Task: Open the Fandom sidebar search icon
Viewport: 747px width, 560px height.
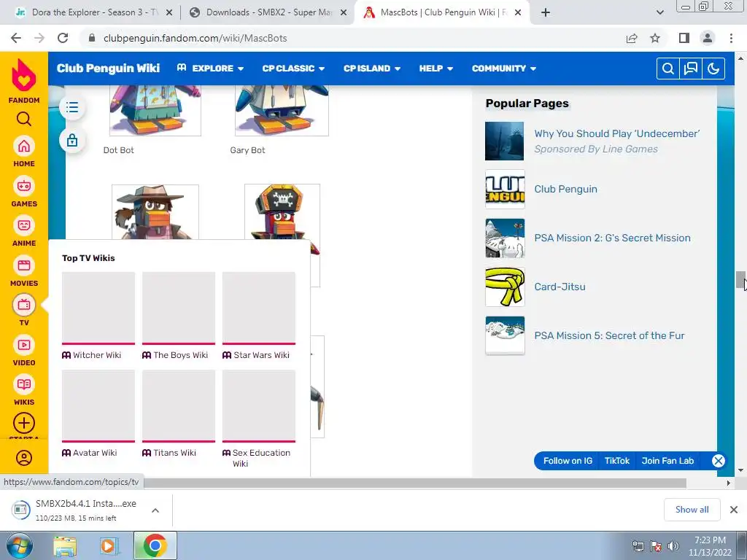Action: coord(24,119)
